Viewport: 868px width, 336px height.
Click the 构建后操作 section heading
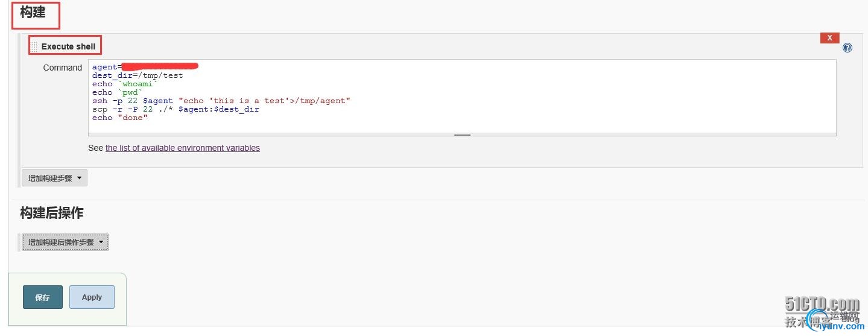coord(51,213)
